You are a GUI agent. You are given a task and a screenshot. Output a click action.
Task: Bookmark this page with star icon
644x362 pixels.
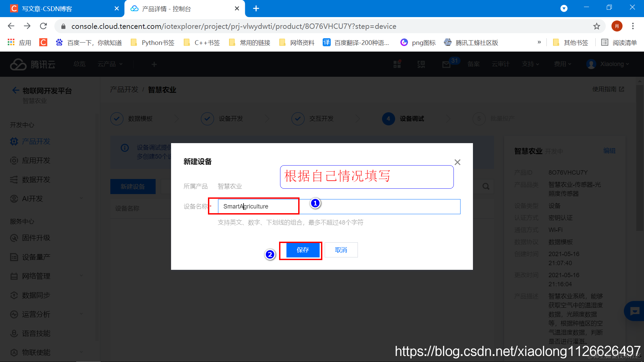(596, 26)
